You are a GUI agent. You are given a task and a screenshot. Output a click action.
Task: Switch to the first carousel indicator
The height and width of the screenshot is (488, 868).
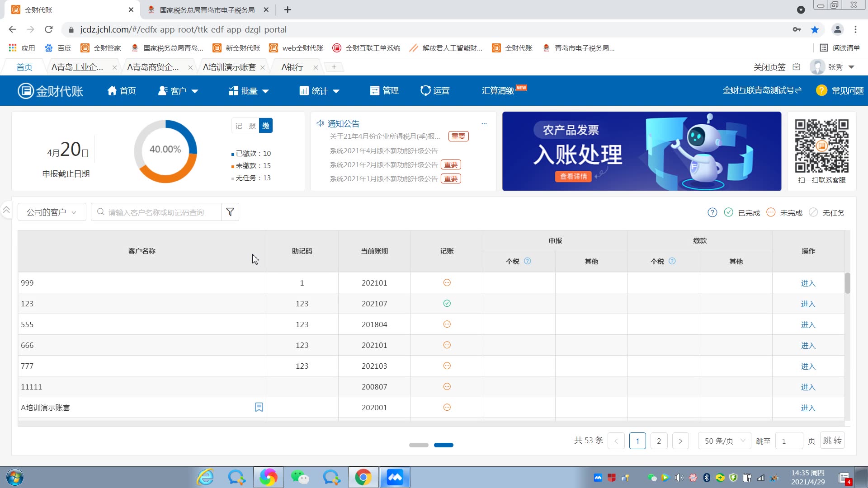click(x=419, y=445)
